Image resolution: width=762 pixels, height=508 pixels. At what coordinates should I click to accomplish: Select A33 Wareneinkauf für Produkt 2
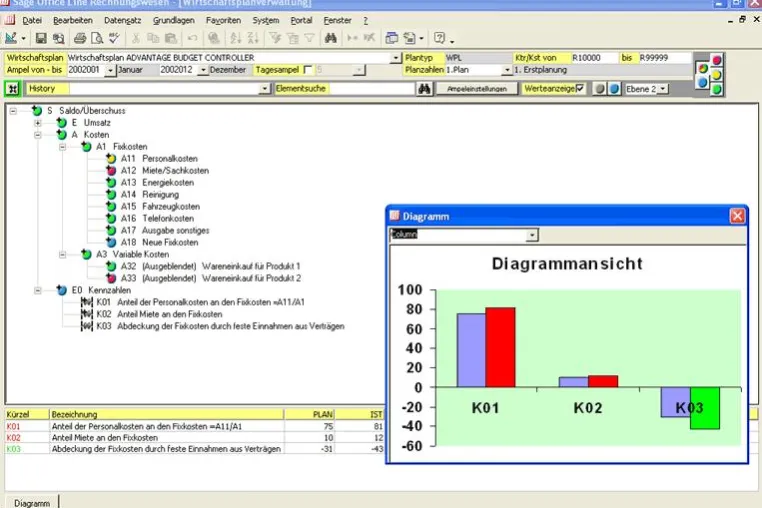point(211,279)
